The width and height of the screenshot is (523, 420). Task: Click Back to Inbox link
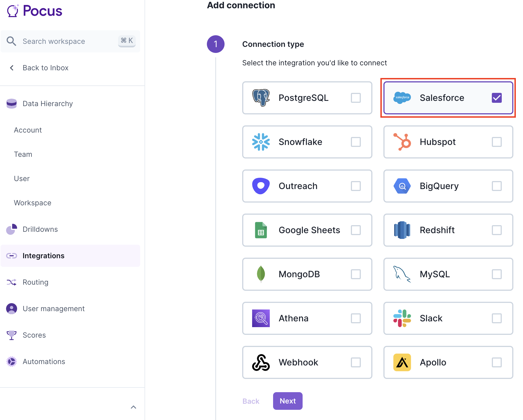tap(46, 68)
